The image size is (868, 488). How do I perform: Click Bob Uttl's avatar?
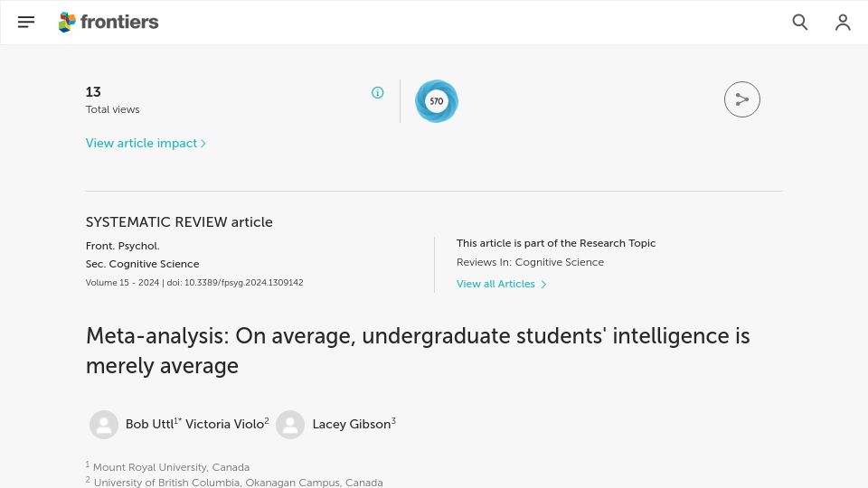click(104, 425)
